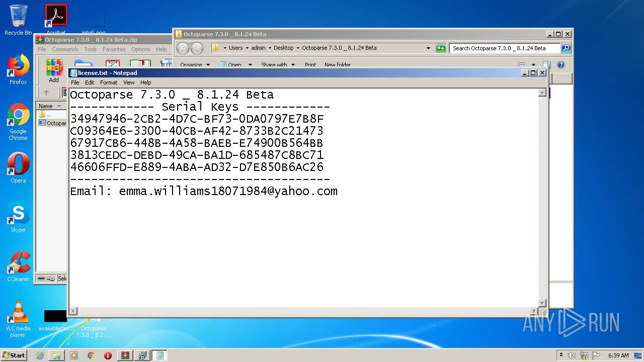Click the Notepad horizontal scrollbar left arrow
644x362 pixels.
coord(73,311)
